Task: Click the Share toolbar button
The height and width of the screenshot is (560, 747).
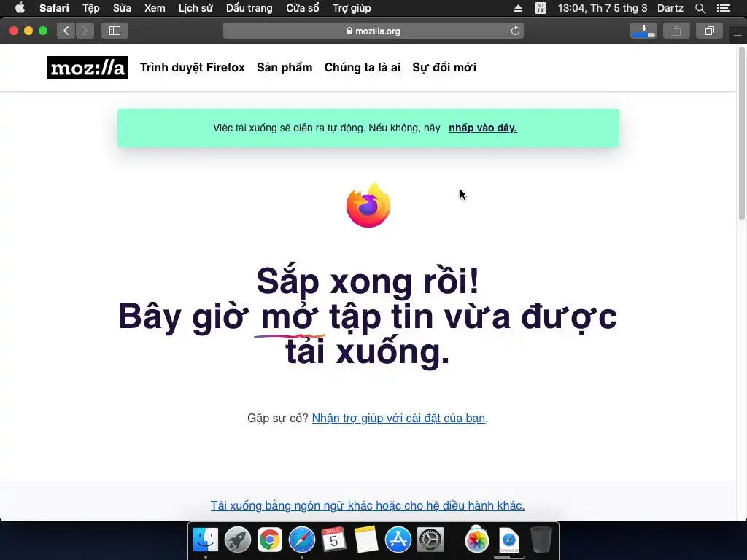Action: [676, 31]
